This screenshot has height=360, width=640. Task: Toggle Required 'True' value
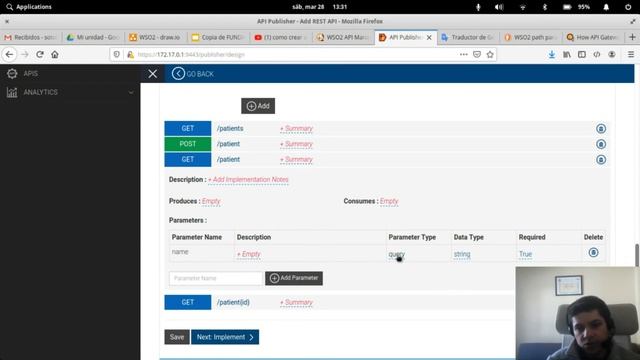pos(525,254)
